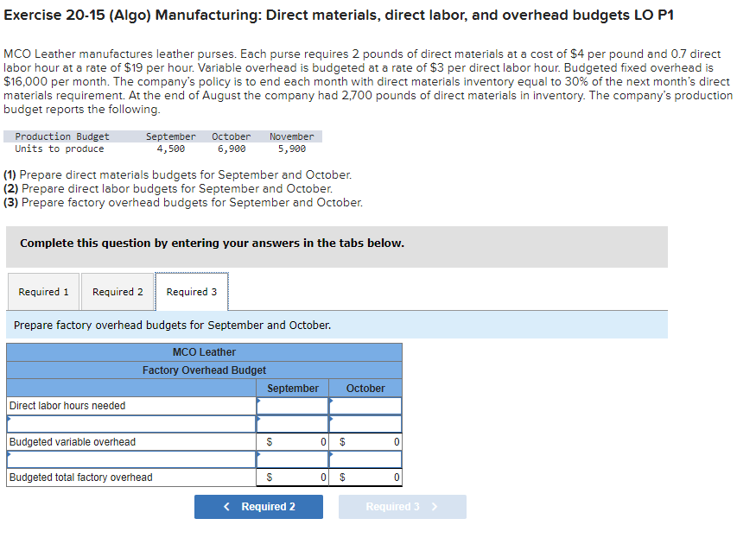Click the Budgeted total factory overhead label
This screenshot has width=756, height=544.
click(81, 477)
